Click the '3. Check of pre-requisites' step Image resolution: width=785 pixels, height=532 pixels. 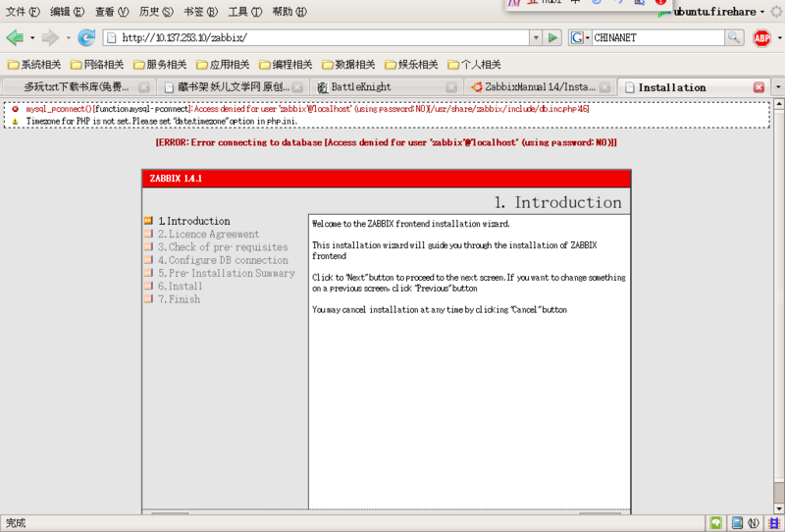pyautogui.click(x=223, y=247)
